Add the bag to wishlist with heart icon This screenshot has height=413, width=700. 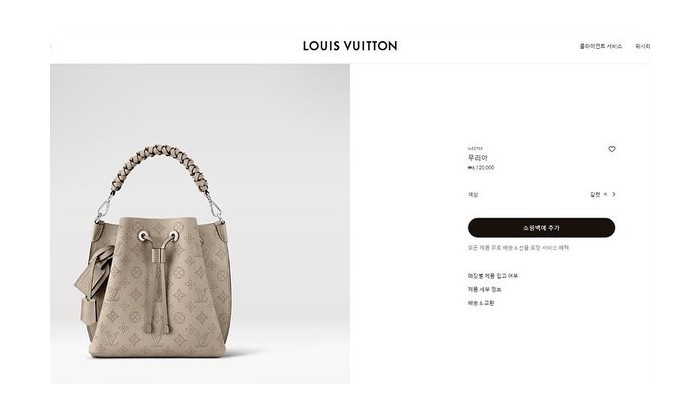click(612, 149)
